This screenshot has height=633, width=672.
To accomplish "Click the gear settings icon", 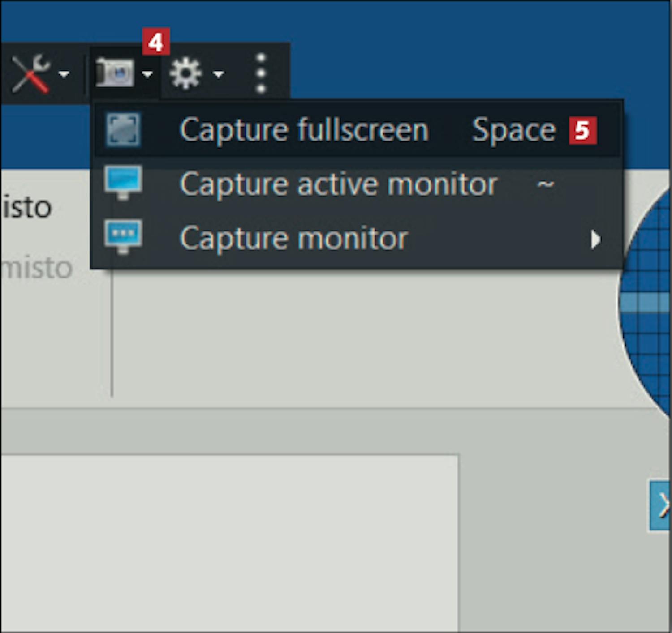I will coord(185,73).
